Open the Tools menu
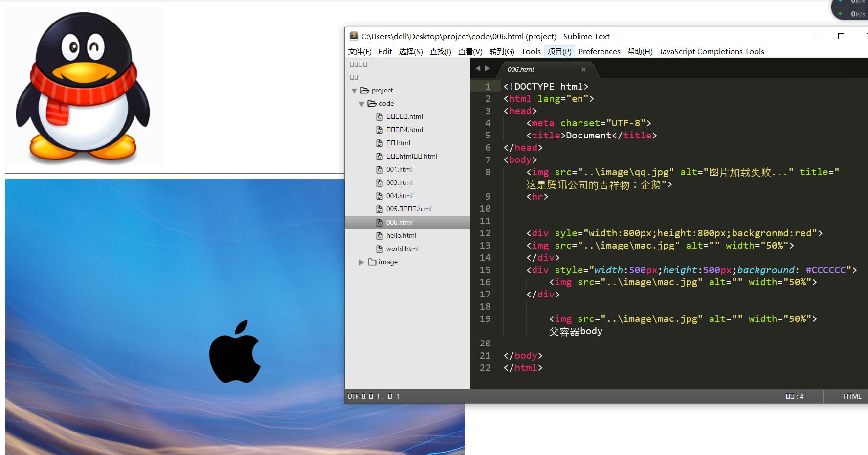868x455 pixels. pos(531,51)
